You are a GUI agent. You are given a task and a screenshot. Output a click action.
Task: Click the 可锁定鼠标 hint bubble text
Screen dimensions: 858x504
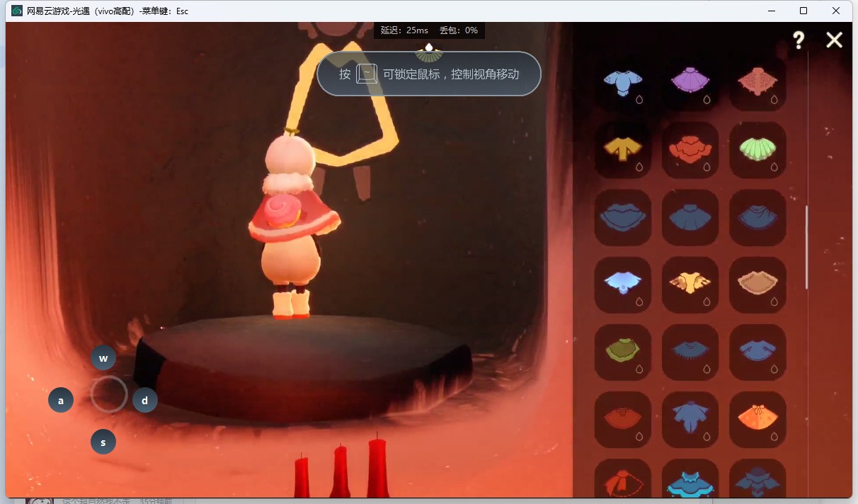pyautogui.click(x=451, y=74)
